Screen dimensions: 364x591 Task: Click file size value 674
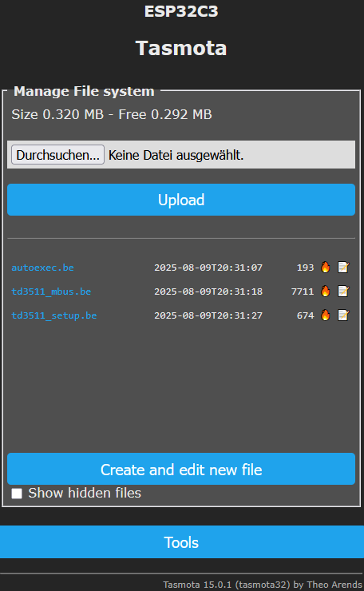coord(305,315)
